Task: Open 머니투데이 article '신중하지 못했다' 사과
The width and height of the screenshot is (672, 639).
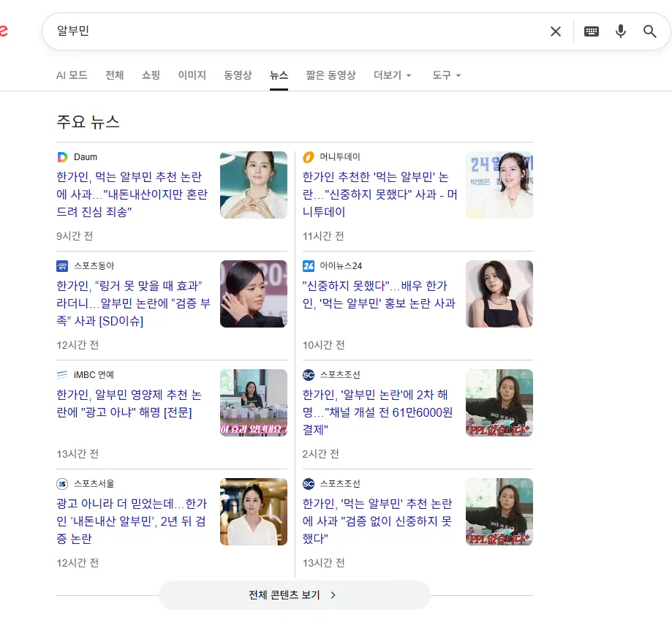Action: pos(380,194)
